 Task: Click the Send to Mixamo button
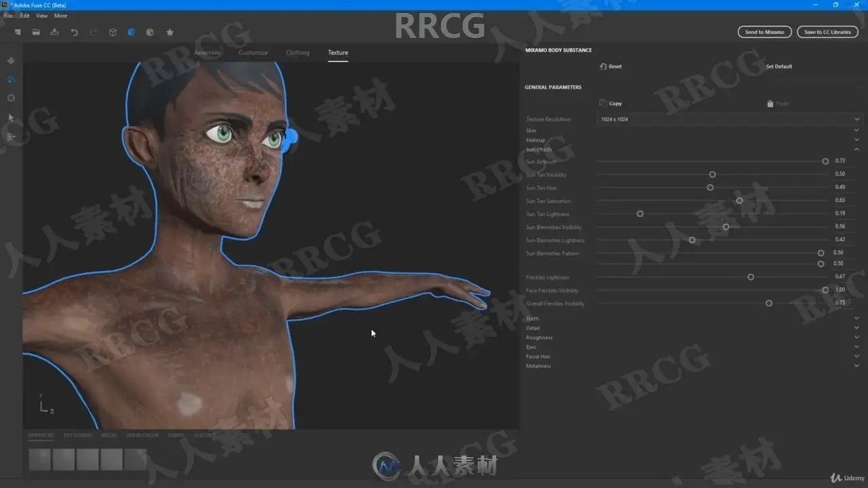[x=764, y=32]
